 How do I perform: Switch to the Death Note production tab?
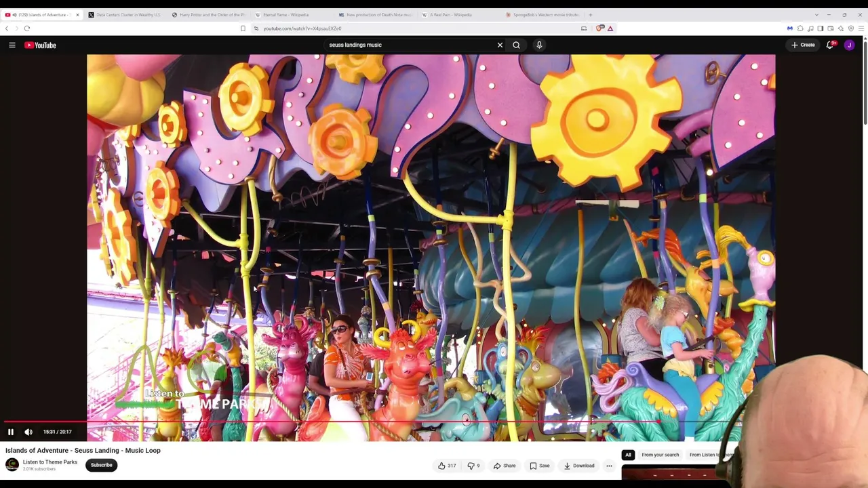coord(376,15)
